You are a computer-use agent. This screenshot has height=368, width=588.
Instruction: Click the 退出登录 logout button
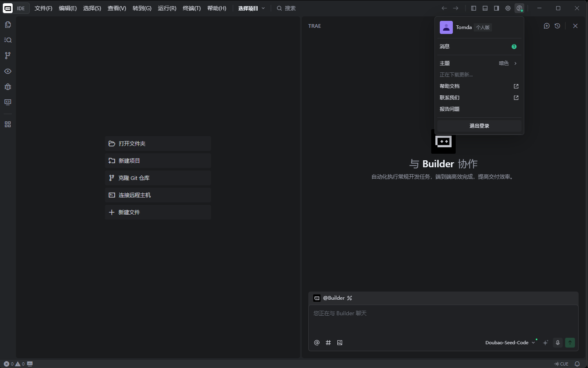[x=479, y=126]
